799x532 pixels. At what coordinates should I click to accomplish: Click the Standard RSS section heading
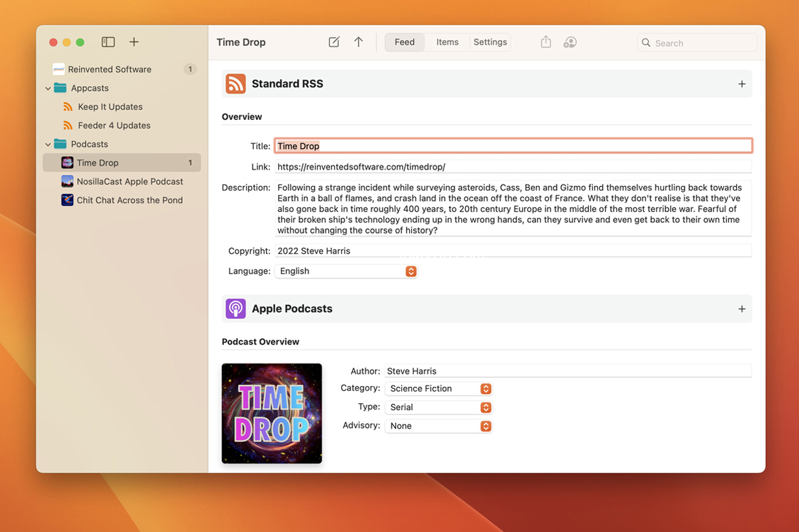point(287,84)
